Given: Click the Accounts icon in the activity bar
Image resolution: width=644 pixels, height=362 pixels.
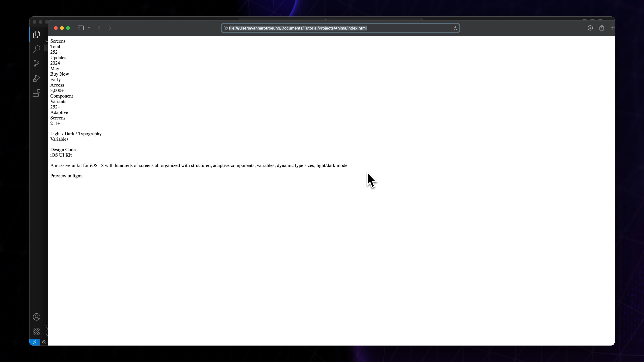Looking at the screenshot, I should pyautogui.click(x=36, y=317).
